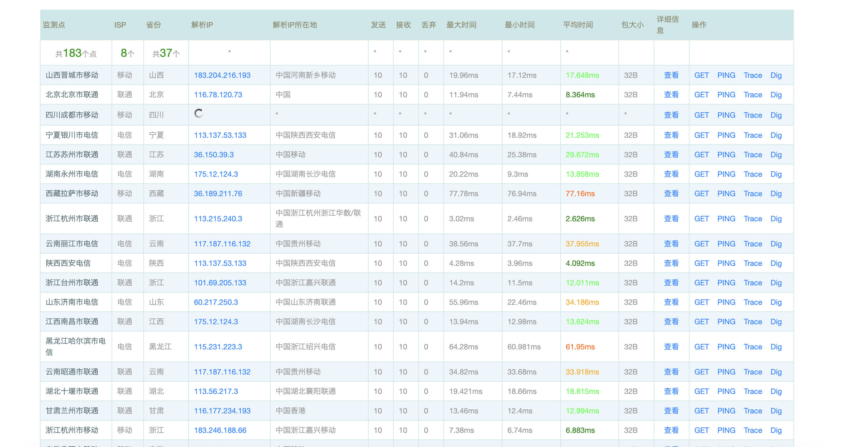Run Dig for 西藏拉萨市移动
Image resolution: width=868 pixels, height=447 pixels.
[x=776, y=194]
